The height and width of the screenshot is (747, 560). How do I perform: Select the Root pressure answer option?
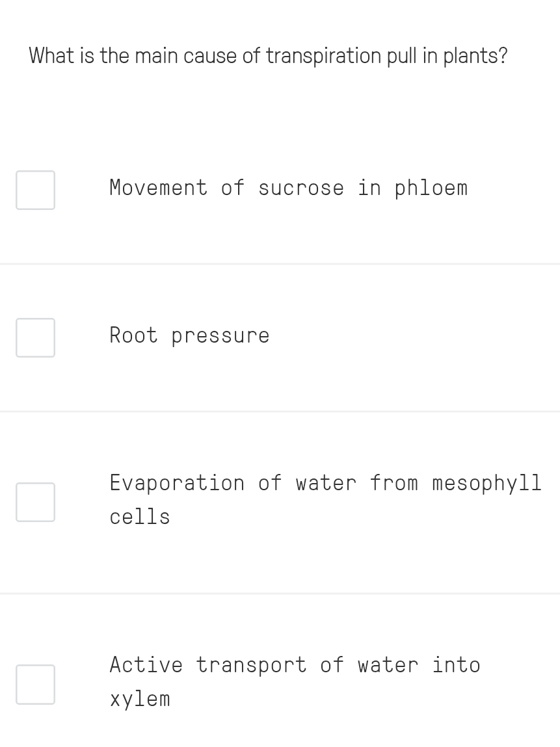189,336
